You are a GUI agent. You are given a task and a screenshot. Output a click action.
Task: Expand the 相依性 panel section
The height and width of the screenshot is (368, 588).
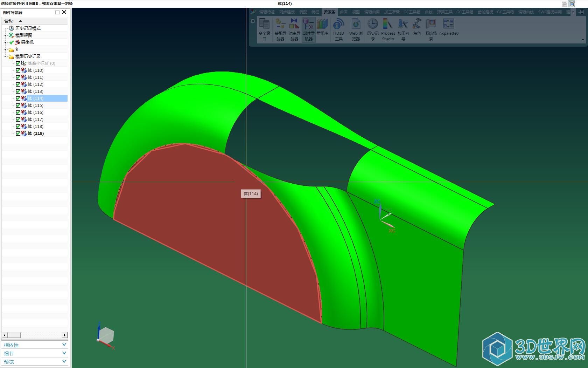click(x=64, y=345)
